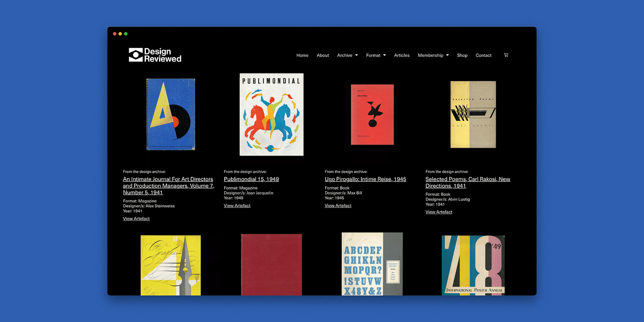644x322 pixels.
Task: Click the text 'Designer/s: Alvin Lustig'
Action: pos(448,199)
